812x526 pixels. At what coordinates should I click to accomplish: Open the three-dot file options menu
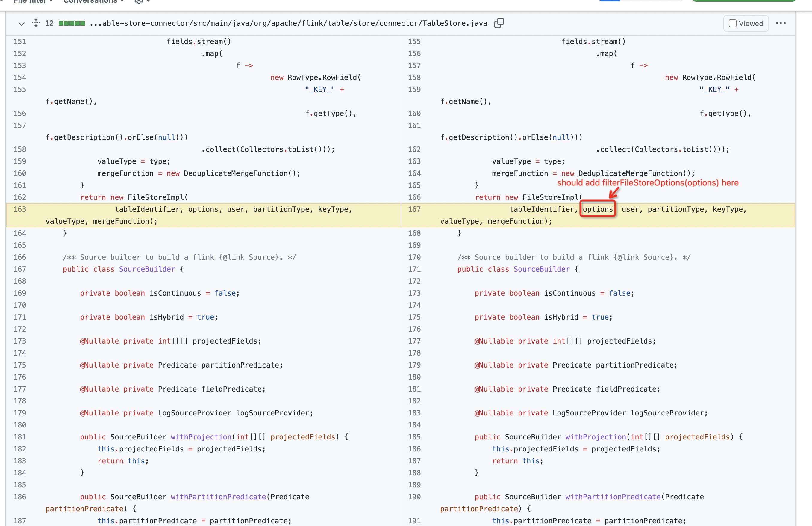[x=780, y=23]
